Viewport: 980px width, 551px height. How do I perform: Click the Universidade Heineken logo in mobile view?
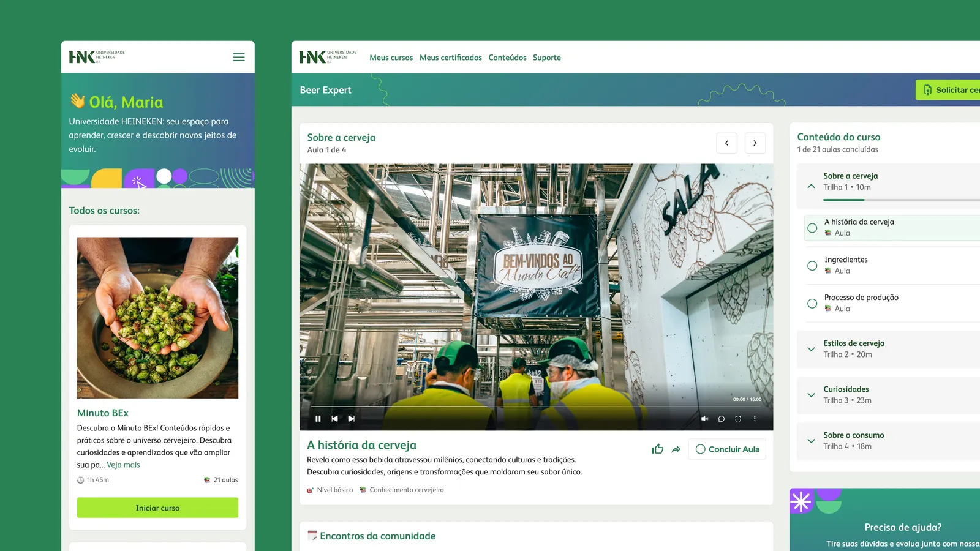click(97, 57)
